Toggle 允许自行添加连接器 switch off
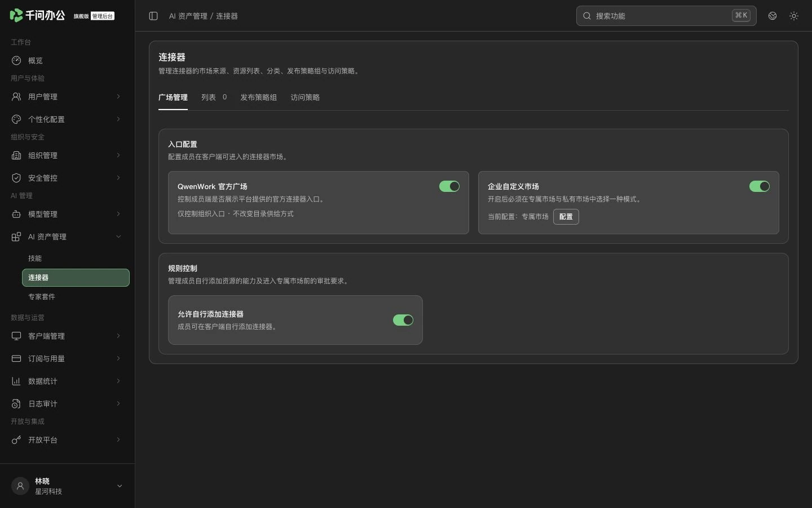 (403, 320)
